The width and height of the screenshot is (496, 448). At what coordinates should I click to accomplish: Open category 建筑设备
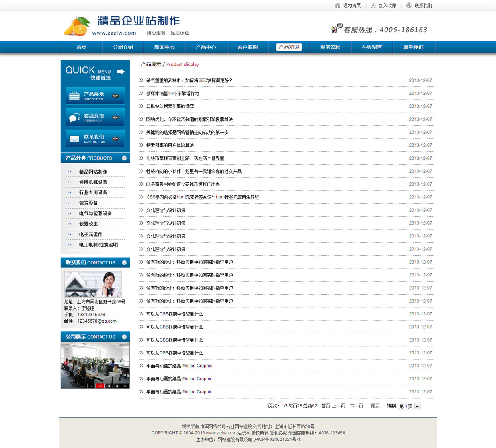(x=88, y=203)
